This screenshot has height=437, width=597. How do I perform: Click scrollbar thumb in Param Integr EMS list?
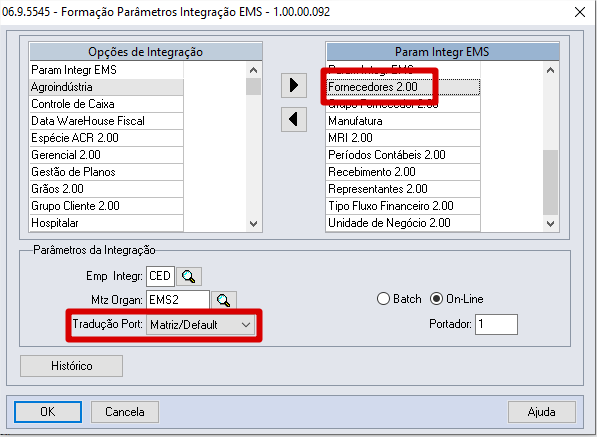tap(550, 182)
